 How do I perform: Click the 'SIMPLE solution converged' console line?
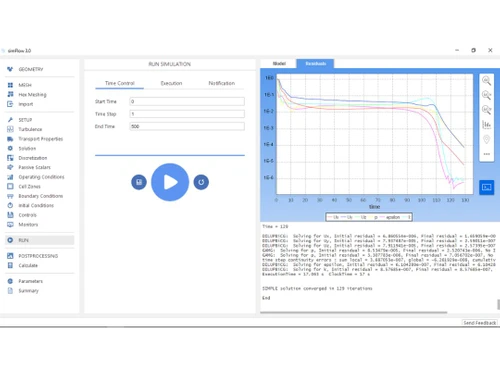[x=317, y=288]
